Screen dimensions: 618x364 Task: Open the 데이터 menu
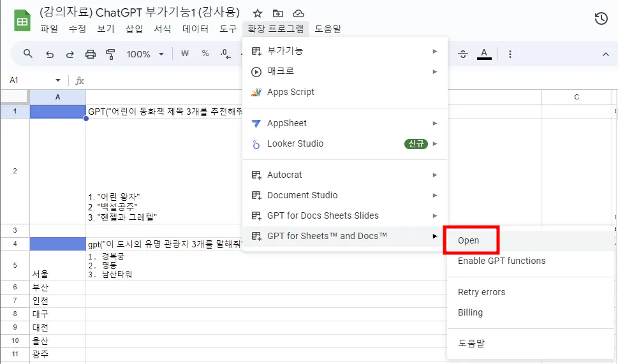point(195,29)
